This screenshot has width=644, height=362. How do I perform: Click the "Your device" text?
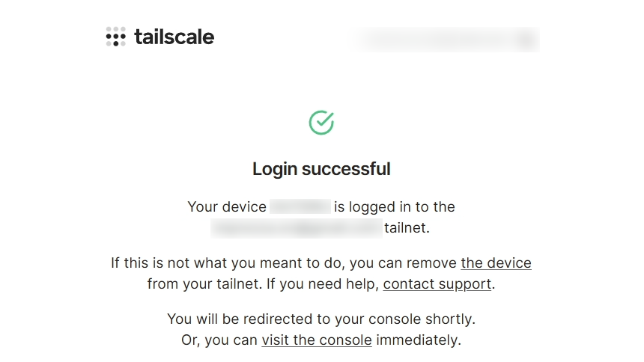(227, 207)
